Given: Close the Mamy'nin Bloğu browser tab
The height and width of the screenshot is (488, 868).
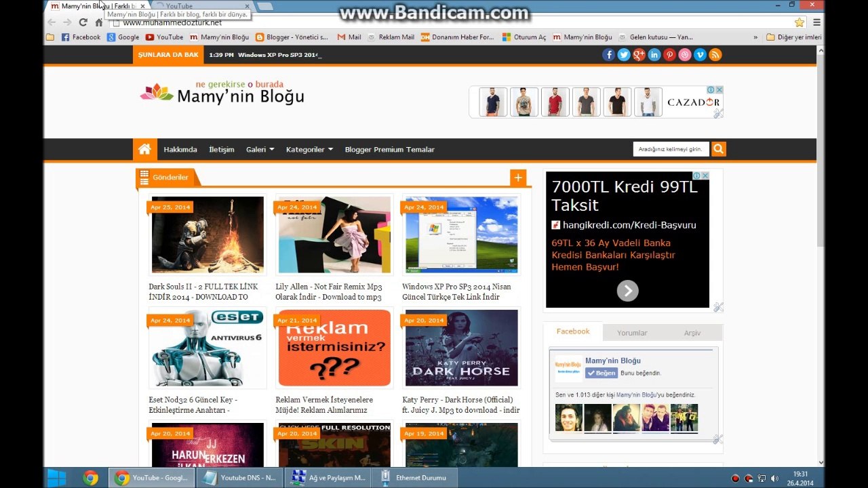Looking at the screenshot, I should [x=142, y=6].
